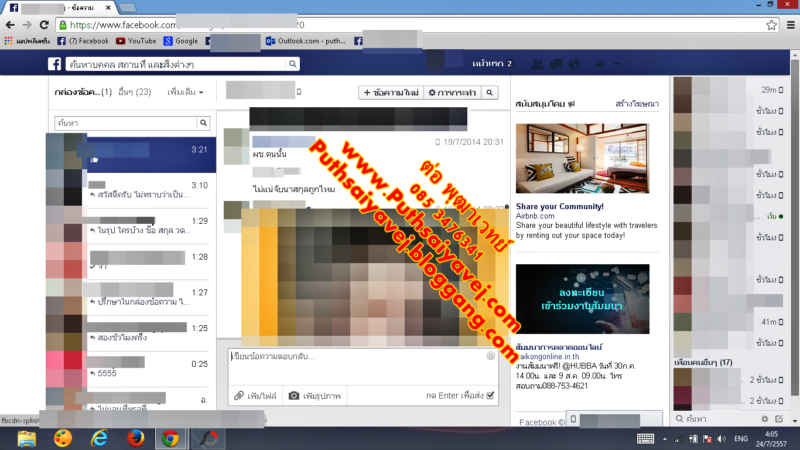Open the Chrome hamburger menu
The width and height of the screenshot is (800, 450).
pos(787,24)
